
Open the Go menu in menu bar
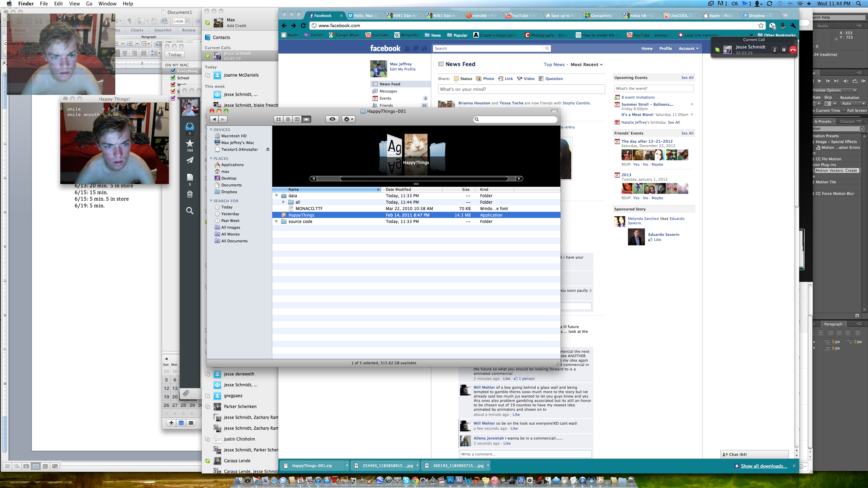click(89, 4)
